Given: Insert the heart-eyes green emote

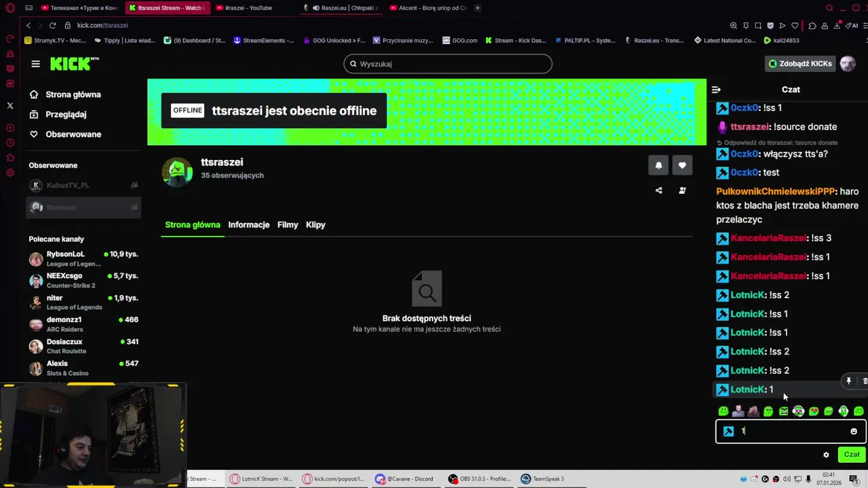Looking at the screenshot, I should point(813,411).
